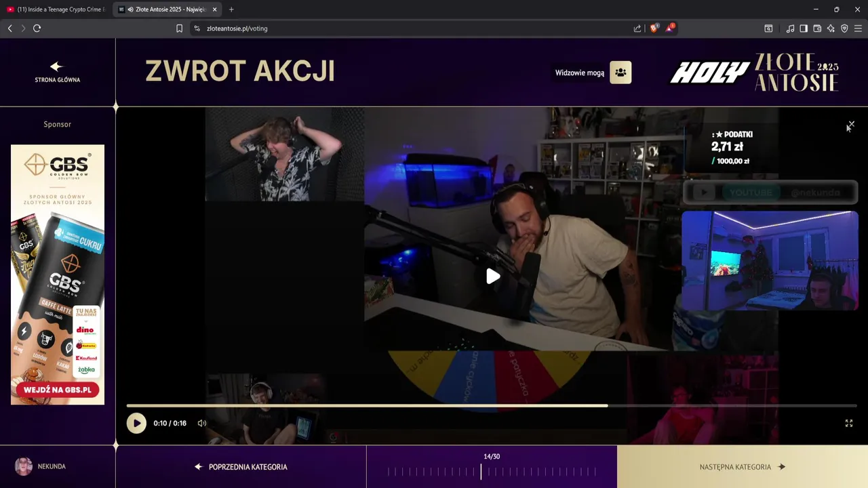Screen dimensions: 868x488
Task: Click the Widzowie mogą people icon
Action: [620, 73]
